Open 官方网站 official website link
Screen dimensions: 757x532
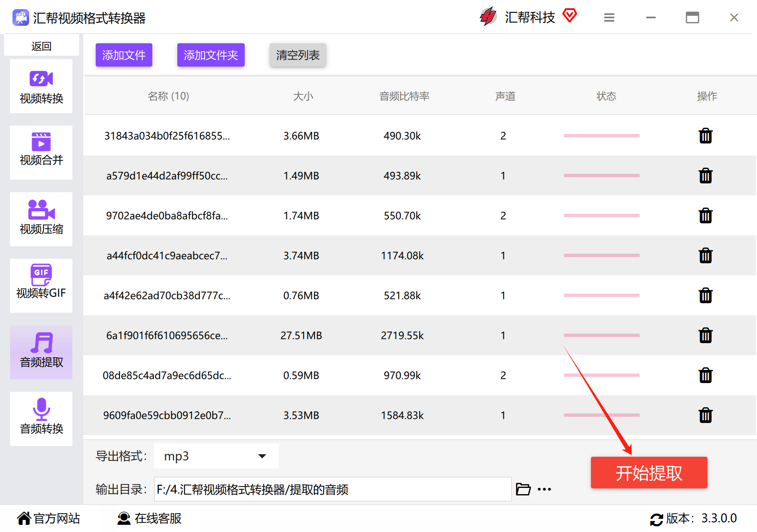click(49, 518)
